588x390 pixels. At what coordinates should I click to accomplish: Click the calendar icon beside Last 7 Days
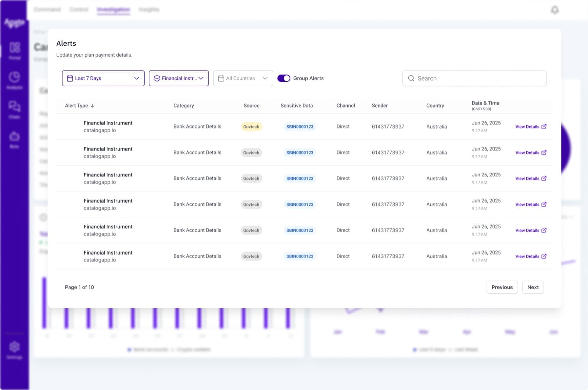[x=70, y=78]
